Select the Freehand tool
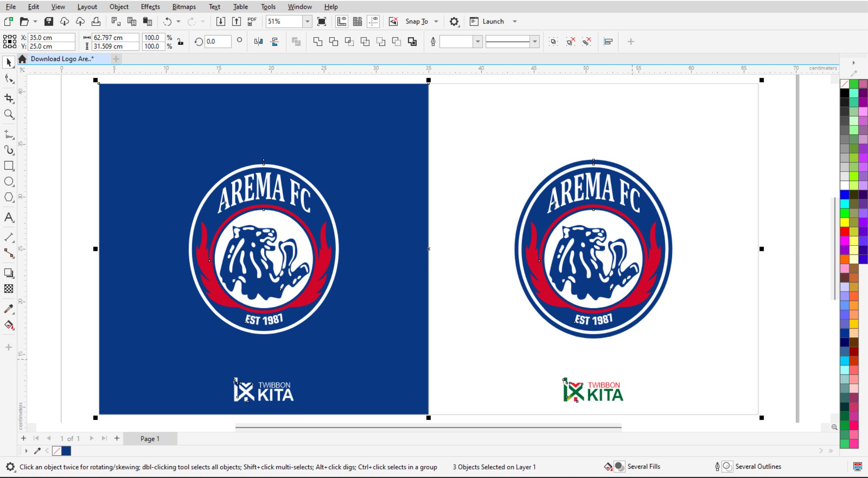This screenshot has height=478, width=868. [x=9, y=134]
